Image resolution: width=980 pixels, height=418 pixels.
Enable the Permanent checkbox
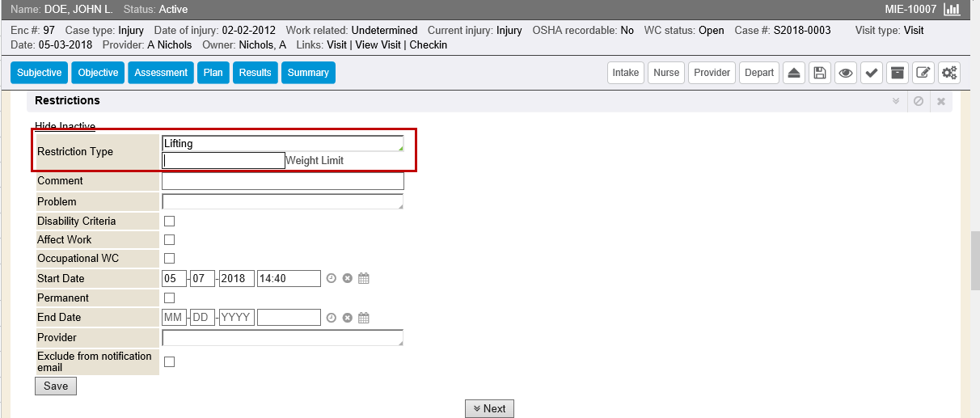(170, 298)
